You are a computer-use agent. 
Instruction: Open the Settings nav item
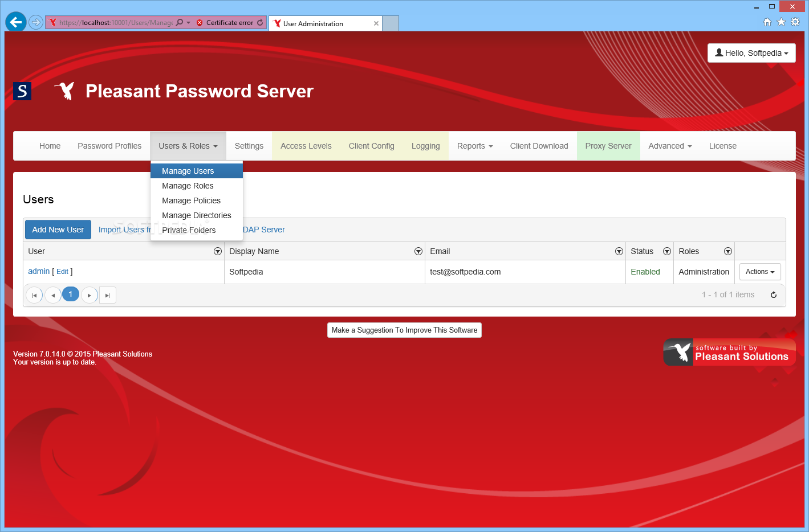tap(249, 146)
